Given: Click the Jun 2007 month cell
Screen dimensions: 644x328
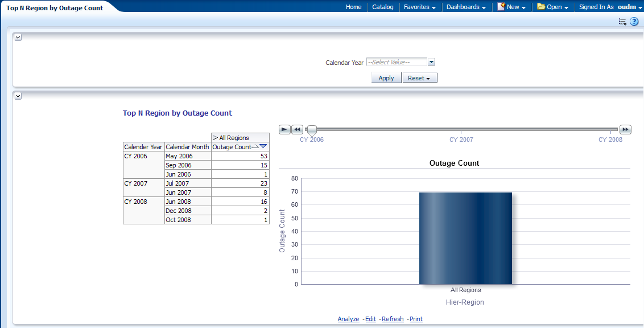Looking at the screenshot, I should 188,192.
